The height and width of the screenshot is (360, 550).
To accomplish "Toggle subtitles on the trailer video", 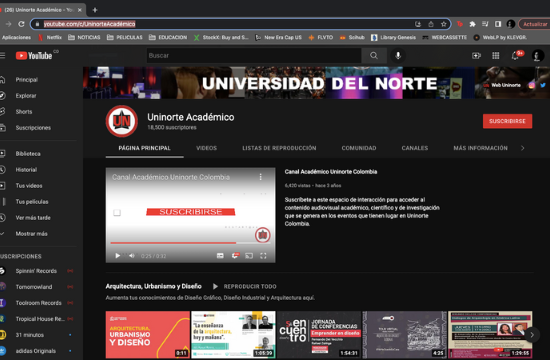I will [220, 255].
